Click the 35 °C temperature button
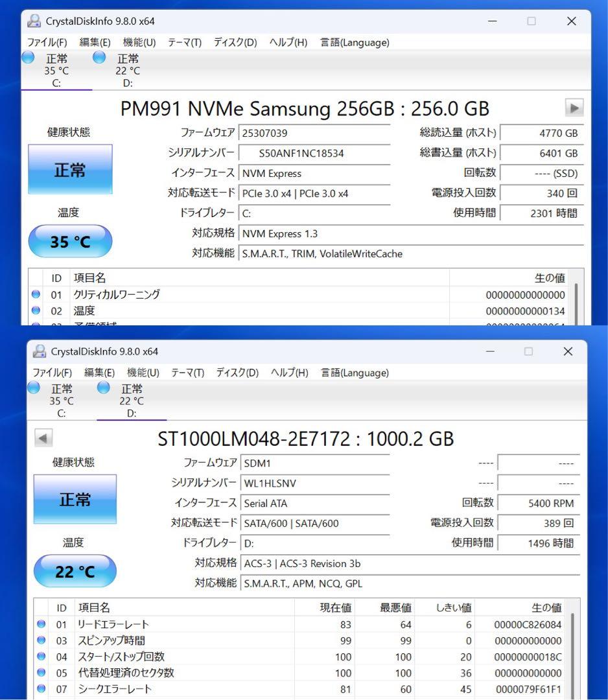Viewport: 608px width, 700px height. point(70,242)
